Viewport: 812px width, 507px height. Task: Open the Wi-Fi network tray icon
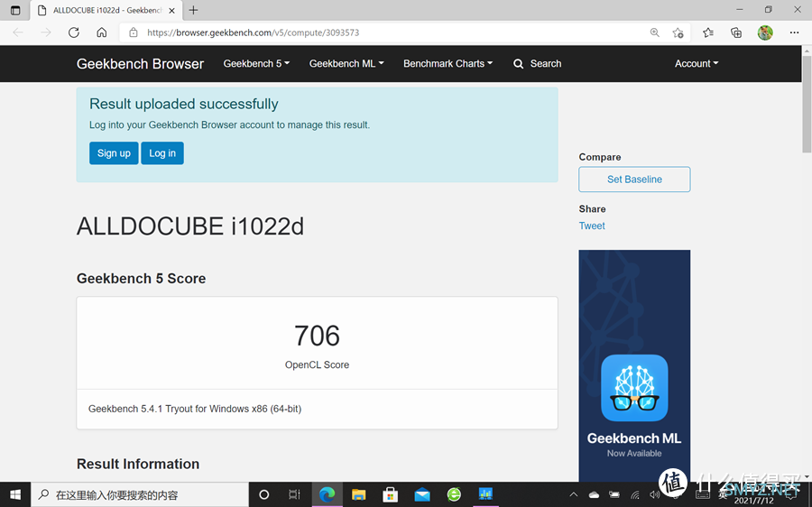tap(635, 495)
